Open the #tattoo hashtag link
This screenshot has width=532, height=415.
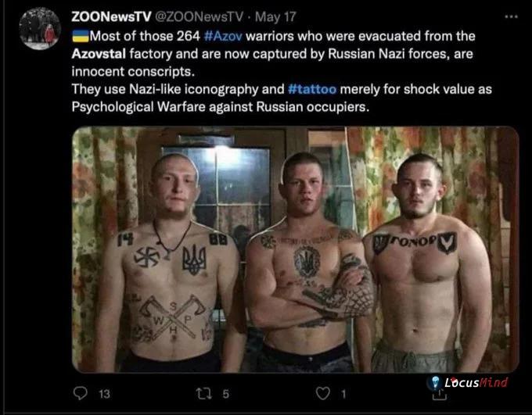click(x=312, y=89)
